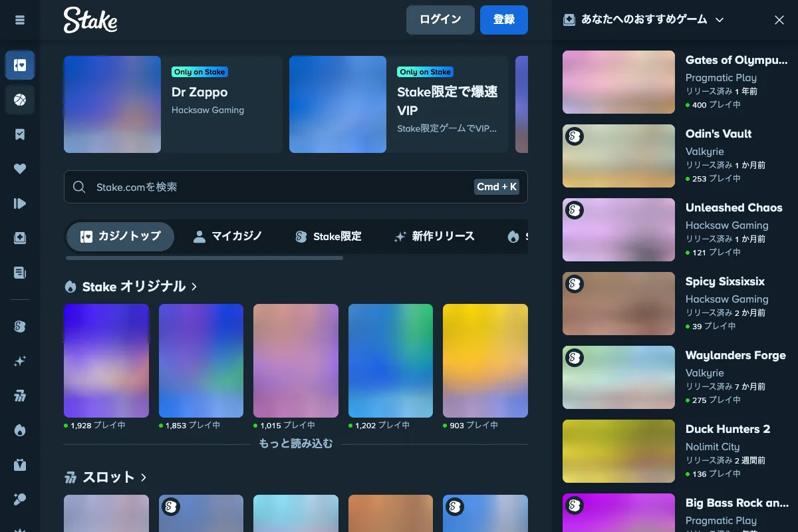The image size is (798, 532).
Task: Click the Spicy Sixsixsix title
Action: (x=726, y=281)
